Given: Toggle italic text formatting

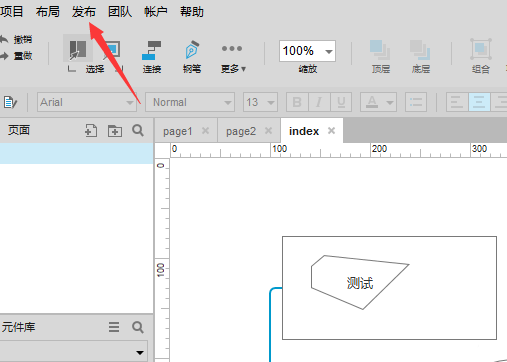Looking at the screenshot, I should 319,102.
